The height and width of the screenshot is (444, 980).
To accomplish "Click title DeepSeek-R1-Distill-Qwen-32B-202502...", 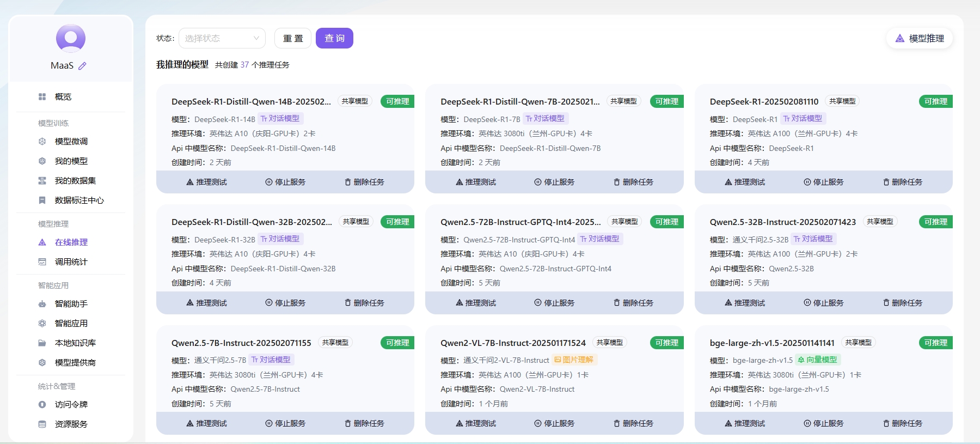I will pyautogui.click(x=252, y=222).
